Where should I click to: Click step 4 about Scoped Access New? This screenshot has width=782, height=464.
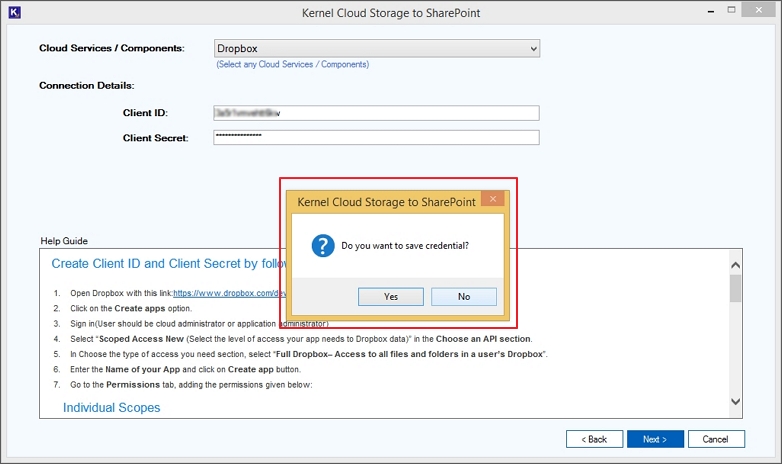(301, 339)
